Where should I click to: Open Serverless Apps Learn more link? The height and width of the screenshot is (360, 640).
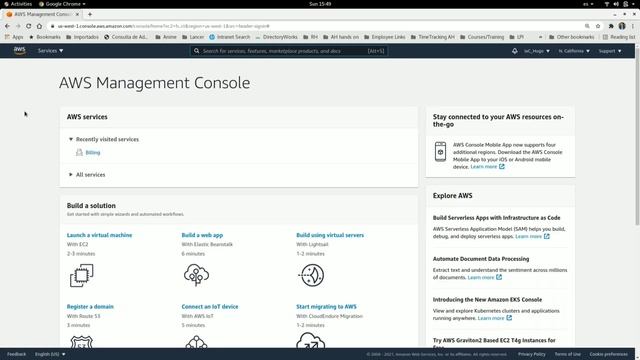(532, 236)
